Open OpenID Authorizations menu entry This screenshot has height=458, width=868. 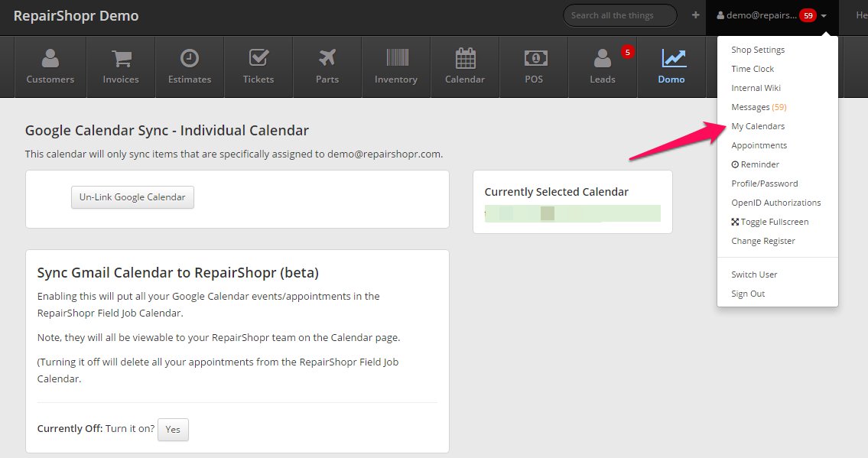[x=776, y=203]
